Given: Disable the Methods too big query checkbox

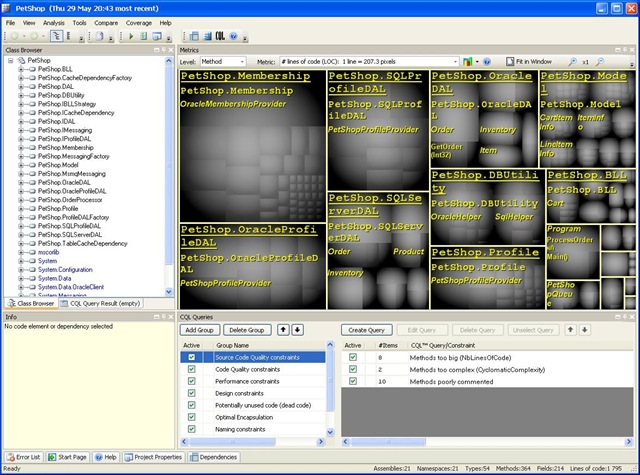Looking at the screenshot, I should (x=353, y=357).
